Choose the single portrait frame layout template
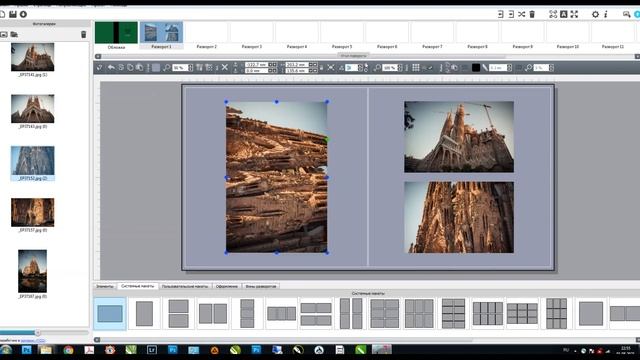The width and height of the screenshot is (640, 360). 144,313
